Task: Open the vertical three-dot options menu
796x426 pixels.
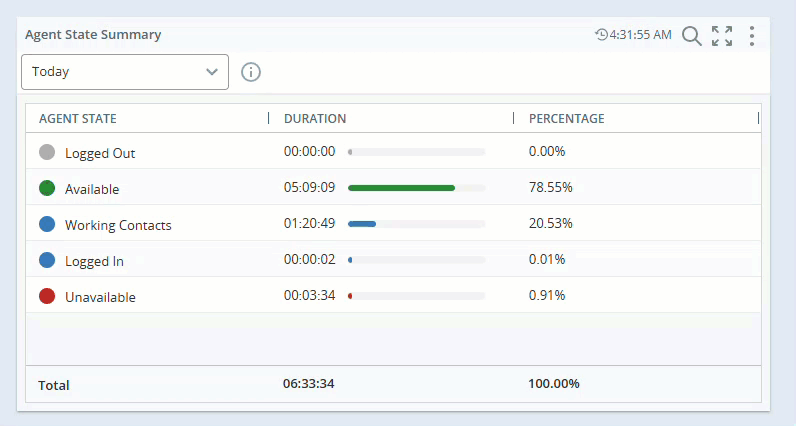Action: (x=752, y=36)
